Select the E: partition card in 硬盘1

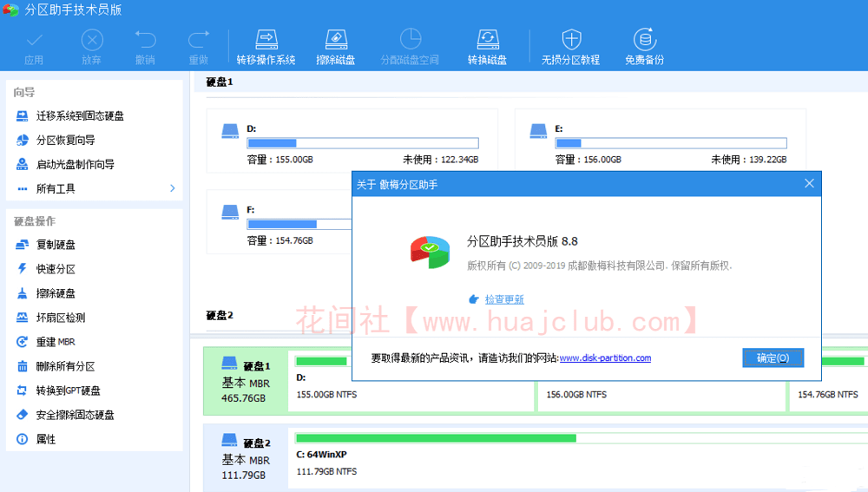click(x=660, y=140)
